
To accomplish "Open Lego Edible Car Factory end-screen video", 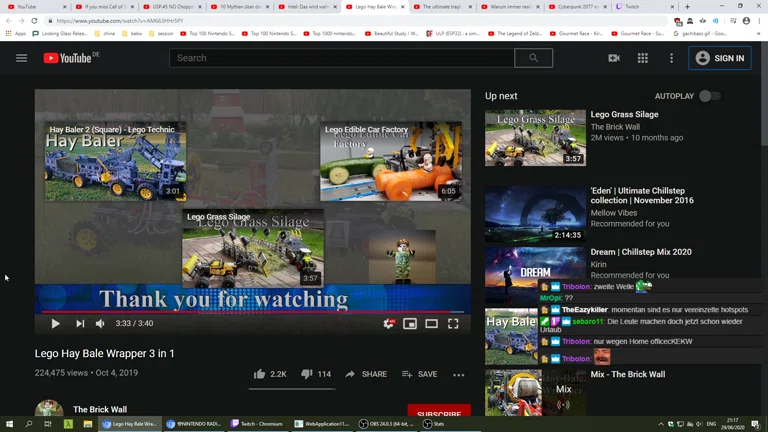I will pyautogui.click(x=390, y=161).
